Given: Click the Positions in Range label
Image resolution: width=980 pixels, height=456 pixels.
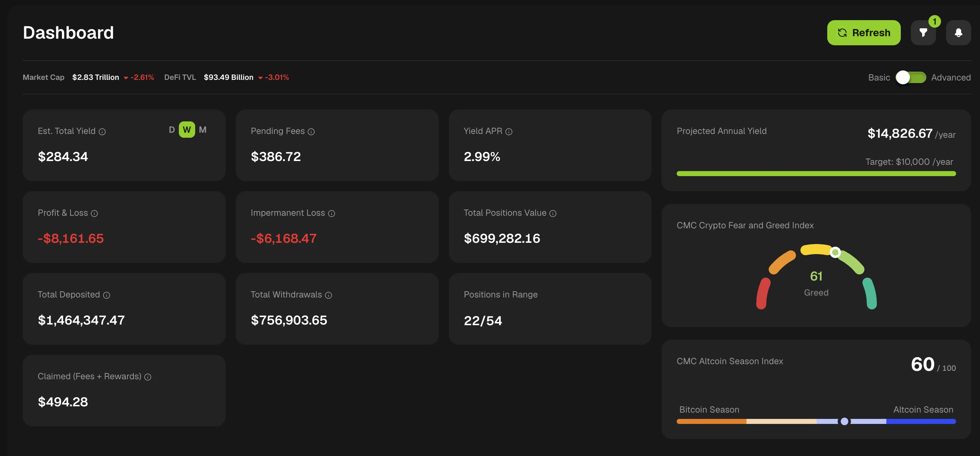Looking at the screenshot, I should coord(500,295).
